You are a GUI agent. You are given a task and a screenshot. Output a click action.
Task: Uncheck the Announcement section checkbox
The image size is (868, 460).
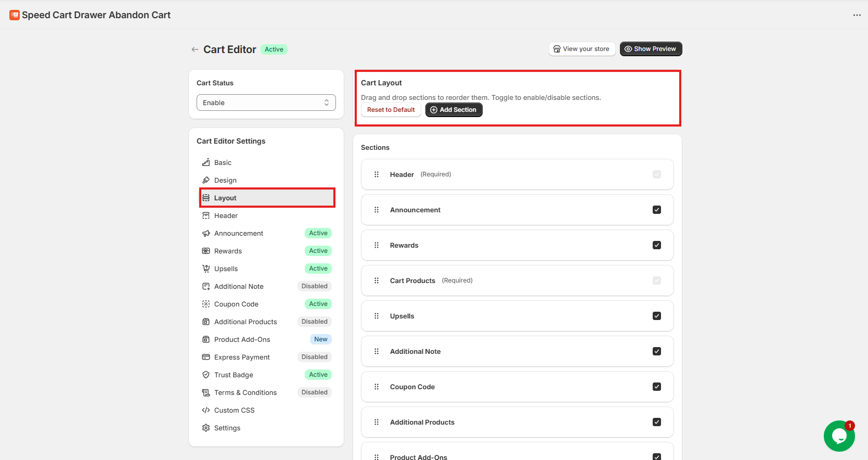pyautogui.click(x=657, y=210)
